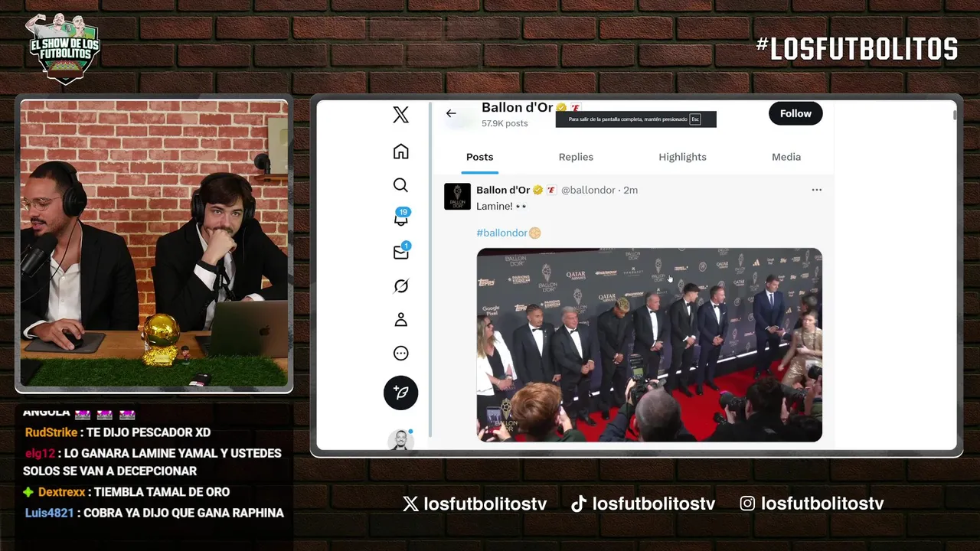Viewport: 980px width, 551px height.
Task: Click RudStrike's chat message
Action: pos(117,432)
